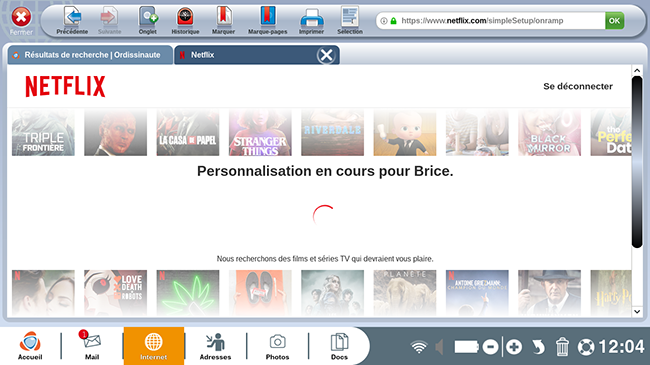This screenshot has height=365, width=650.
Task: Click the page scroll up arrow
Action: point(637,71)
